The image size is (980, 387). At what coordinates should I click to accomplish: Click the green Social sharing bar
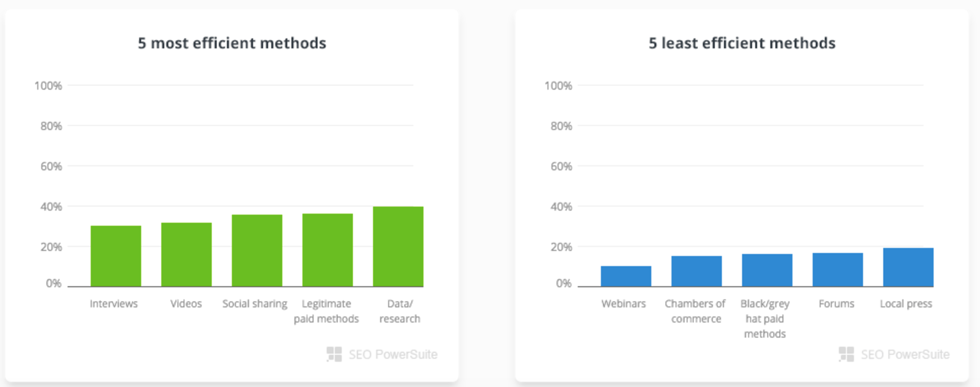[257, 250]
